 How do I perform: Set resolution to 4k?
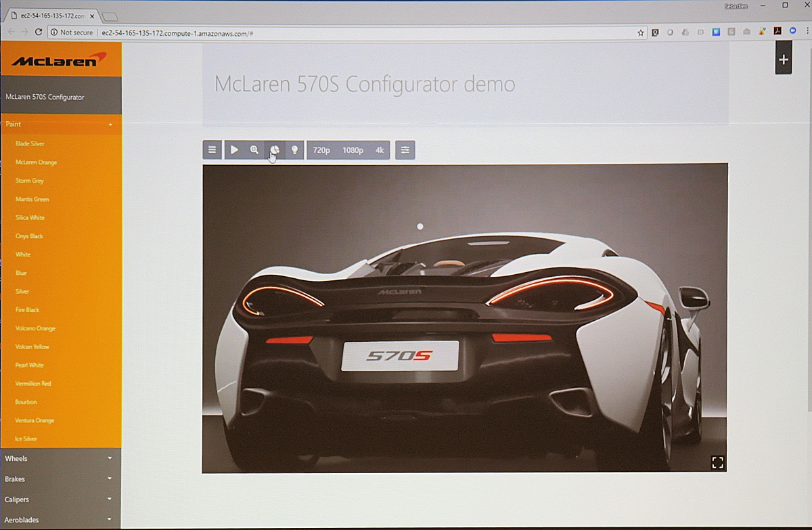point(380,150)
